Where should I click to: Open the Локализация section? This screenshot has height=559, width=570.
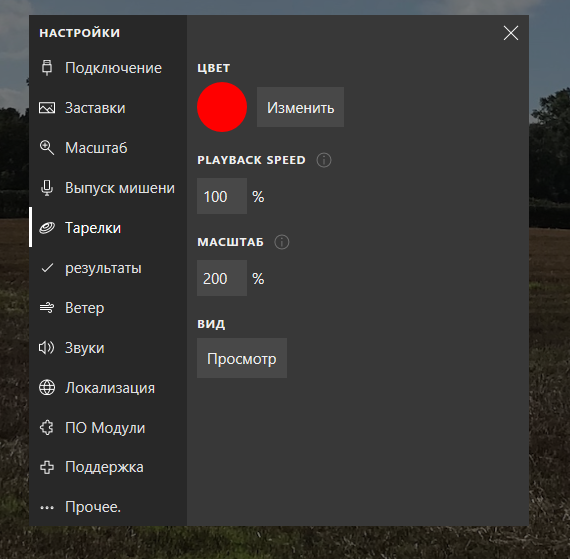[108, 388]
